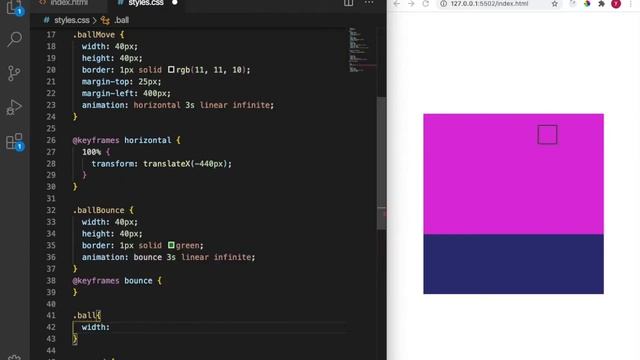Screen dimensions: 640x360
Task: Click '@keyframes bounce' on line 38
Action: 112,280
